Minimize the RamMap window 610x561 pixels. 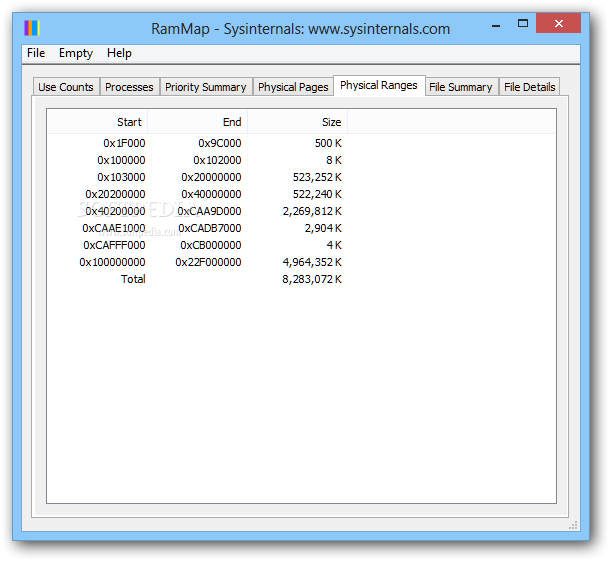496,24
